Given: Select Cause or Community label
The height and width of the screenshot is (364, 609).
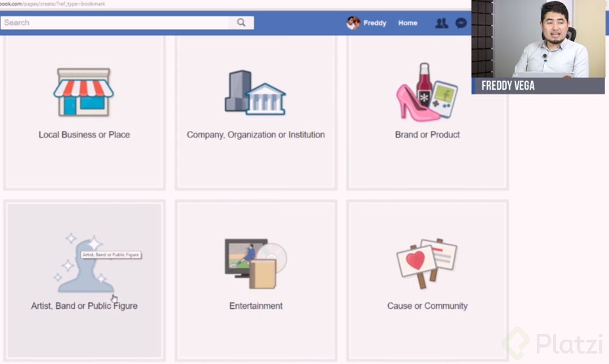Looking at the screenshot, I should click(427, 306).
